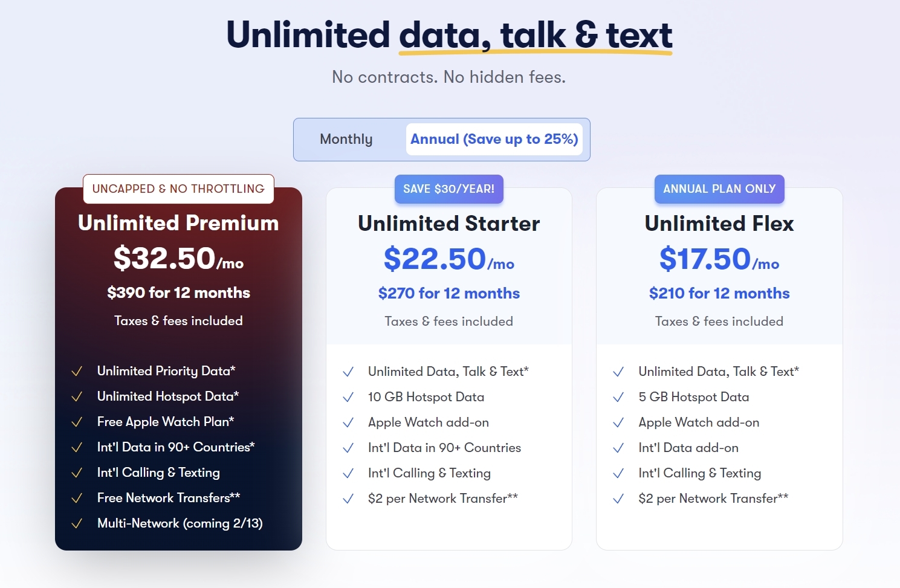Click checkmark next to Int'l Data add-on
Viewport: 900px width, 588px height.
tap(618, 448)
